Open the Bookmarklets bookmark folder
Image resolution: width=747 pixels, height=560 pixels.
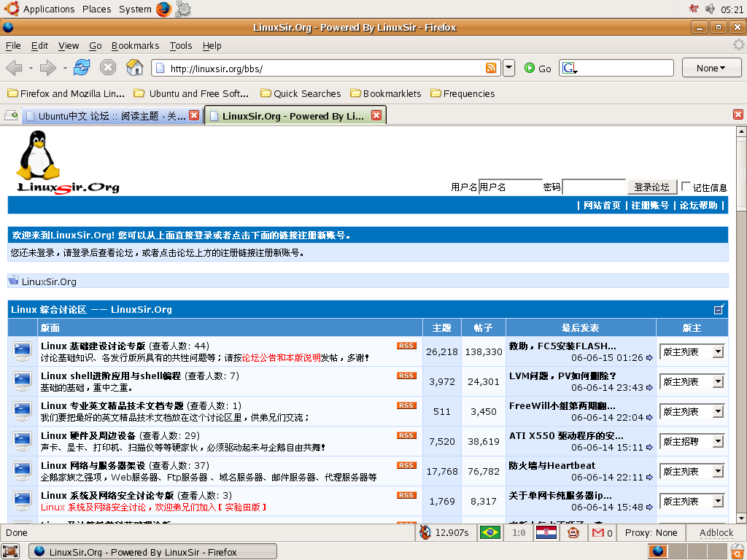click(x=385, y=93)
